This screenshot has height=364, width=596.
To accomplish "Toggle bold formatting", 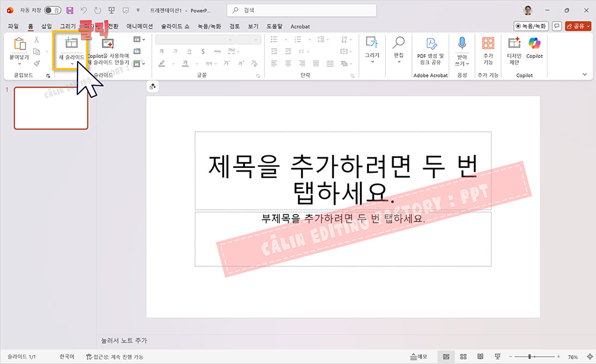I will coord(162,52).
